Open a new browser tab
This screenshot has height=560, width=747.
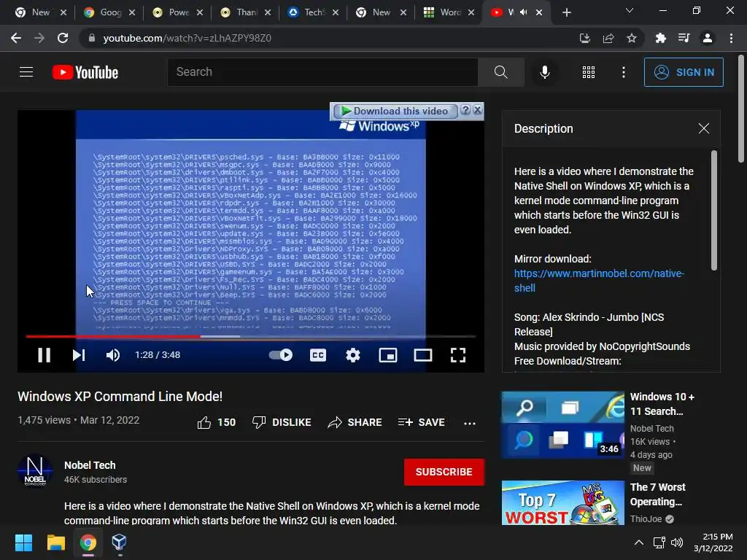[x=566, y=12]
